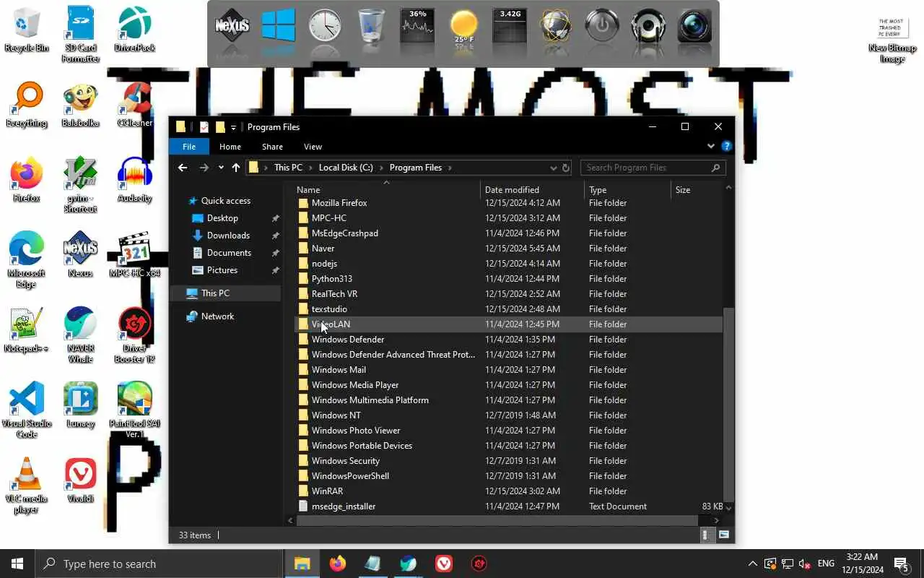Select the Visual Studio Code desktop icon

[27, 410]
